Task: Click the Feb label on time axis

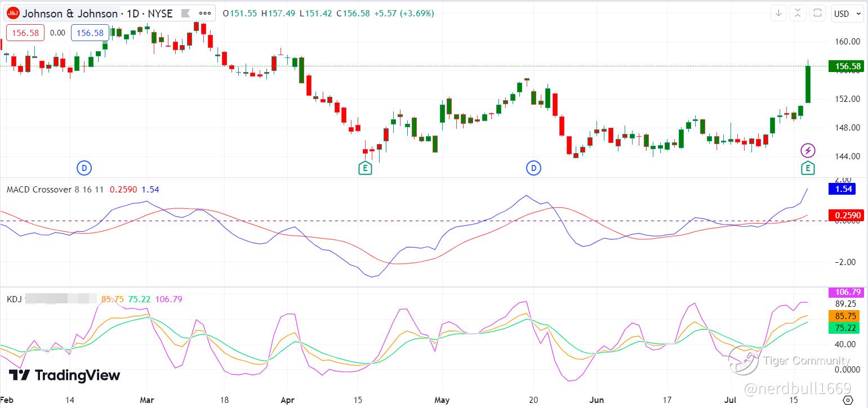Action: pos(8,400)
